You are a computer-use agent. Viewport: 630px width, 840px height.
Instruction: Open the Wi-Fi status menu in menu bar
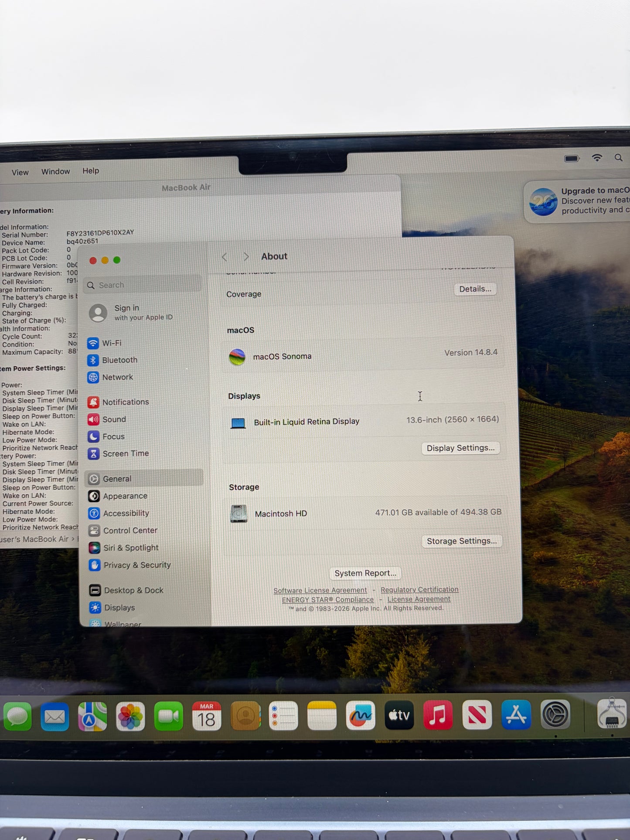tap(597, 158)
